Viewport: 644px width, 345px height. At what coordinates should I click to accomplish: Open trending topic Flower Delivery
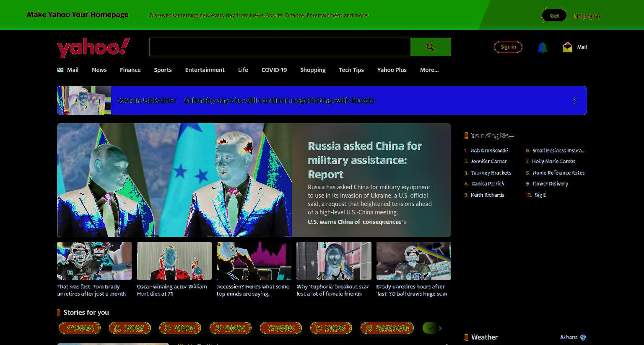click(550, 183)
